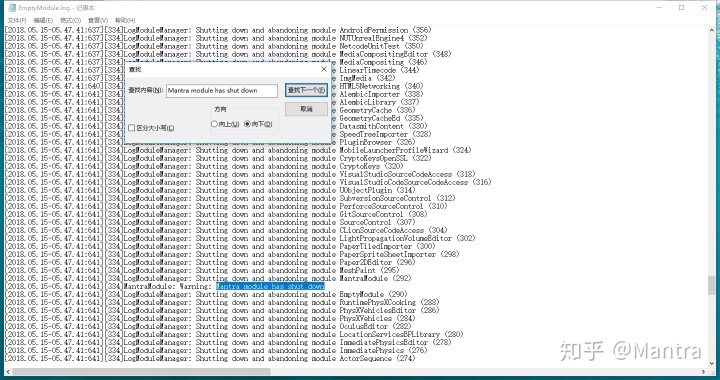Click the horizontal scrollbar right arrow
720x380 pixels.
tap(704, 371)
